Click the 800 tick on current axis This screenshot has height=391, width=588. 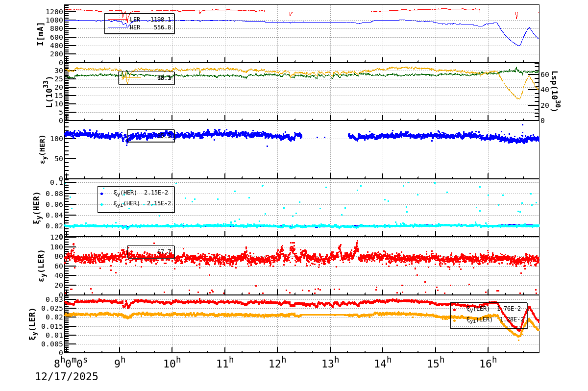point(55,29)
